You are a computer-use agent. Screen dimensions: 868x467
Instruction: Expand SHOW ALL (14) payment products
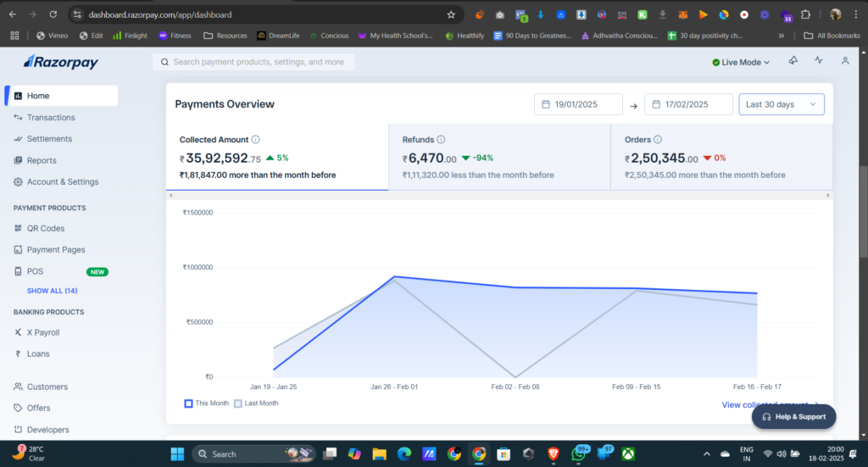coord(52,291)
